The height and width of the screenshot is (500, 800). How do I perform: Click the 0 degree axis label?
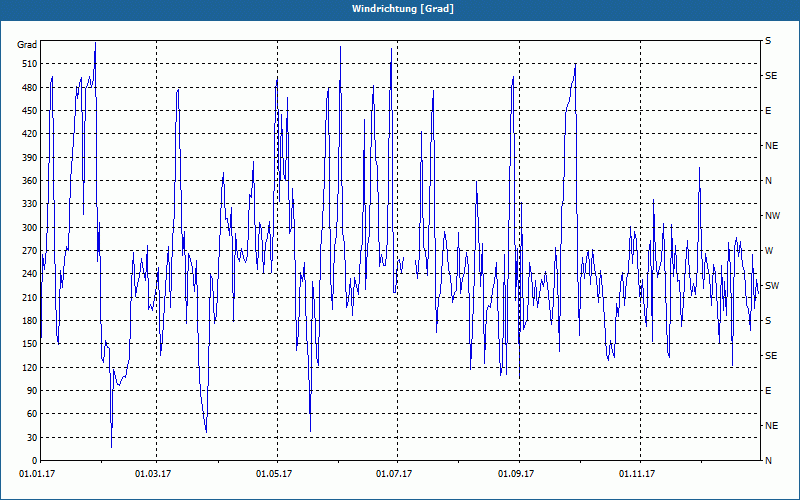click(34, 461)
